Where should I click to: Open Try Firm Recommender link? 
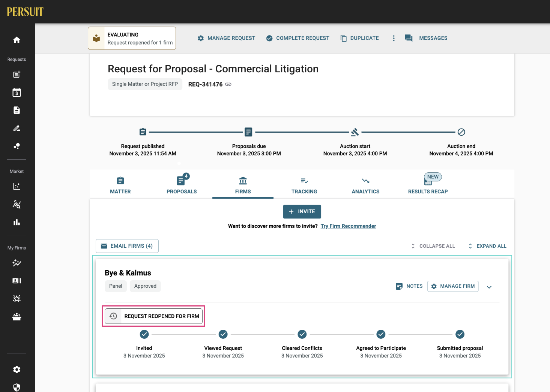[x=348, y=226]
